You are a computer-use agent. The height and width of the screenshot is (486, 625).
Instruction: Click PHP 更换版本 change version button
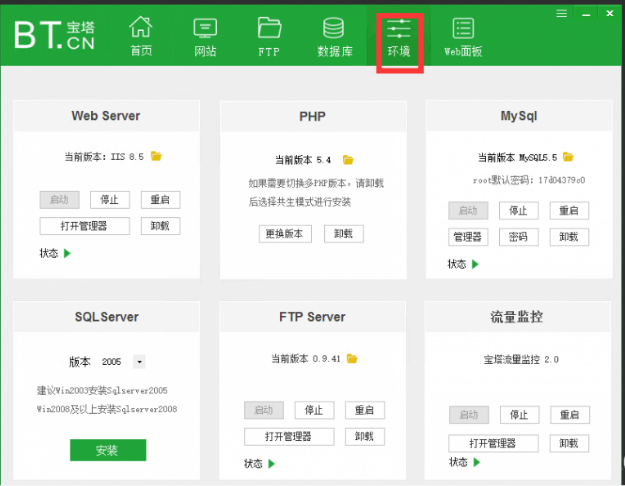[x=285, y=234]
